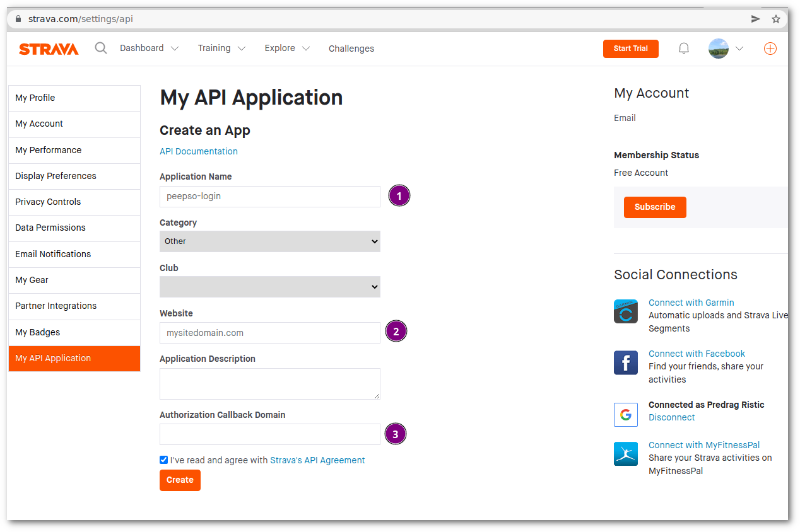Expand the Explore menu
The image size is (800, 532).
point(287,49)
